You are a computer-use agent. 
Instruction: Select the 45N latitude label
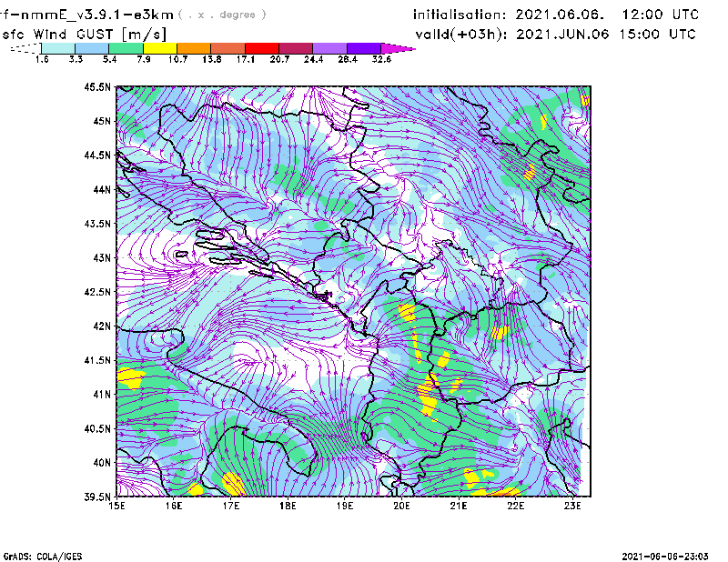102,121
